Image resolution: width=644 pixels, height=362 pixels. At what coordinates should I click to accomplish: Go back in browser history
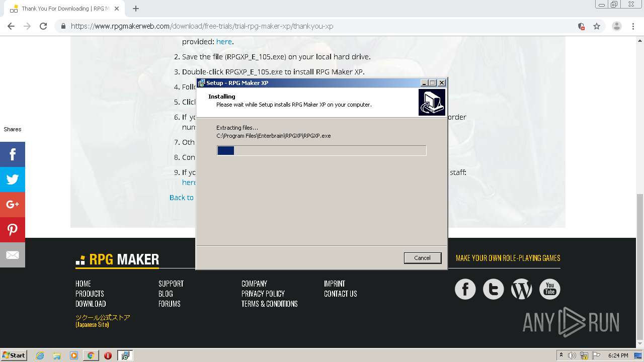pyautogui.click(x=11, y=26)
